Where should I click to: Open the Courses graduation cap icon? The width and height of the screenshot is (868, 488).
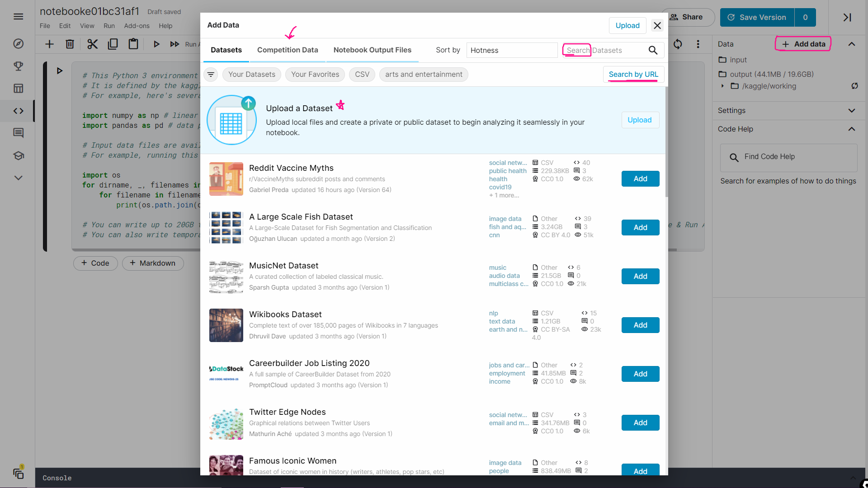(x=18, y=155)
